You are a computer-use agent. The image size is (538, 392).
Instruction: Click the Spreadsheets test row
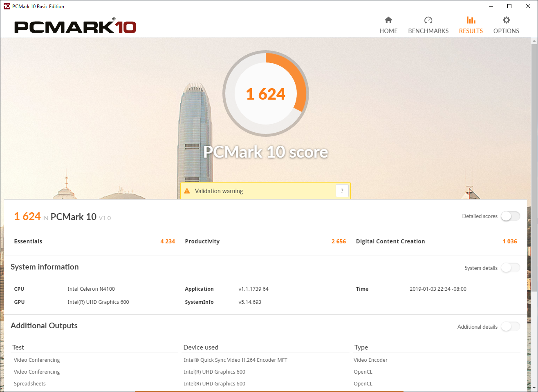pyautogui.click(x=30, y=383)
